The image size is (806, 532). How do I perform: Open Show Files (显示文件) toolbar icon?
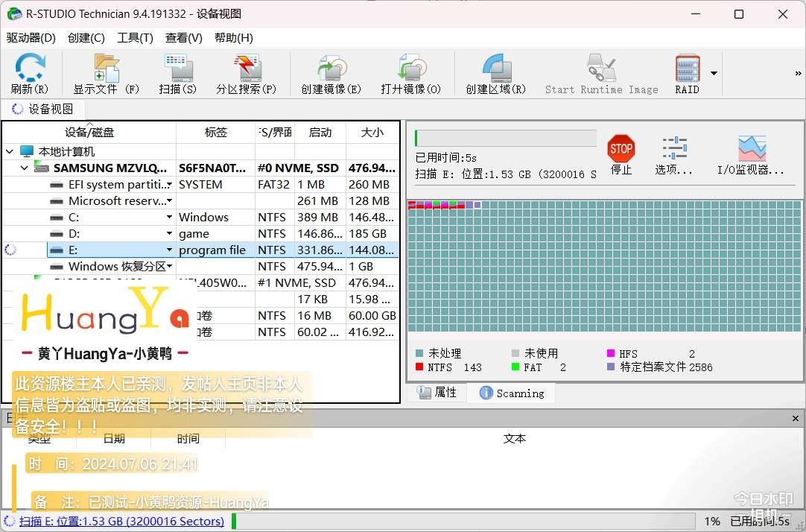(x=106, y=74)
